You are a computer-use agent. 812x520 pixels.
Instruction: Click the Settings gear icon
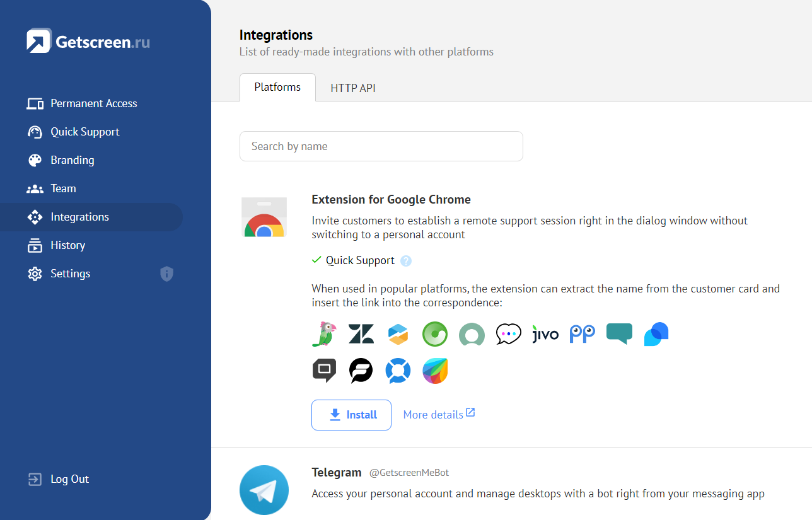tap(35, 274)
